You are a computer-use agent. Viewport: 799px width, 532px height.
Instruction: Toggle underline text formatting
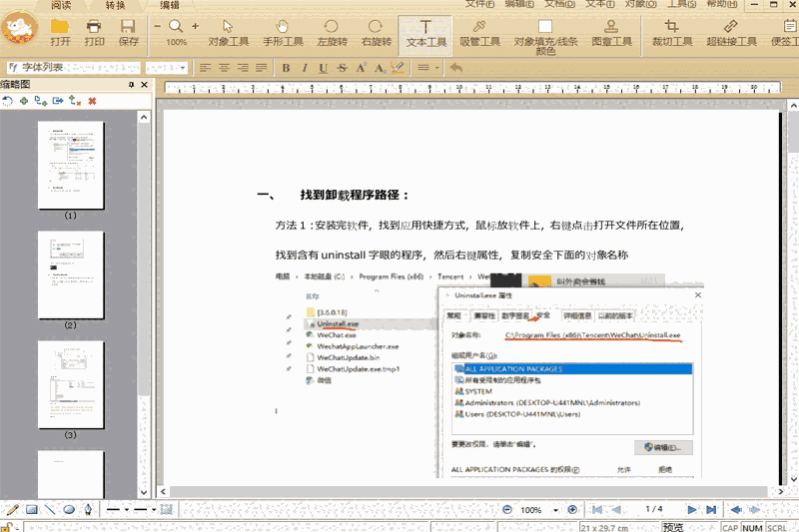pyautogui.click(x=323, y=68)
